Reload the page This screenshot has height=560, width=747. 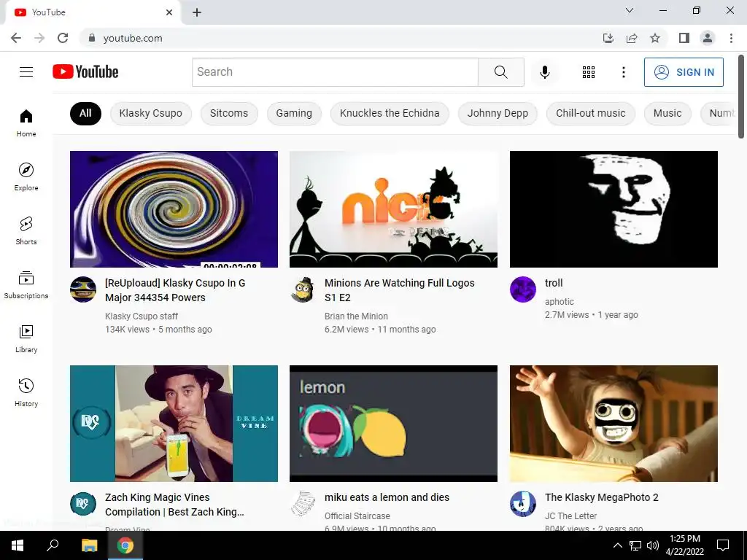coord(63,38)
